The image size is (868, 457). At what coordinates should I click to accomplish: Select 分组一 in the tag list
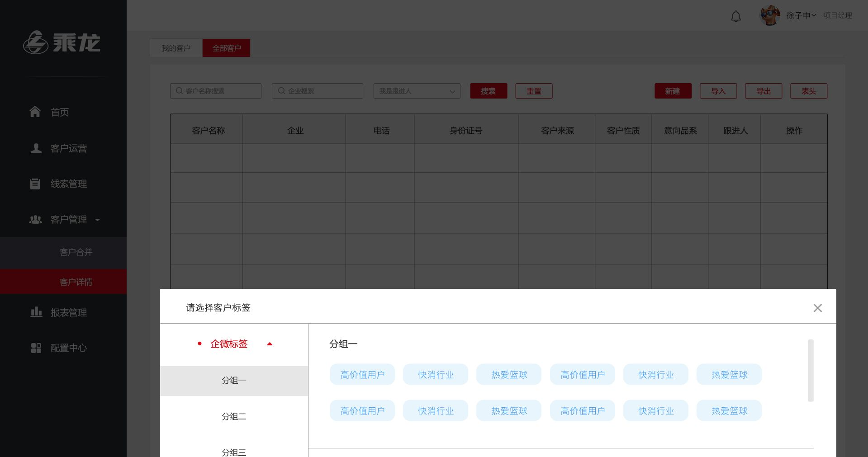click(x=234, y=381)
